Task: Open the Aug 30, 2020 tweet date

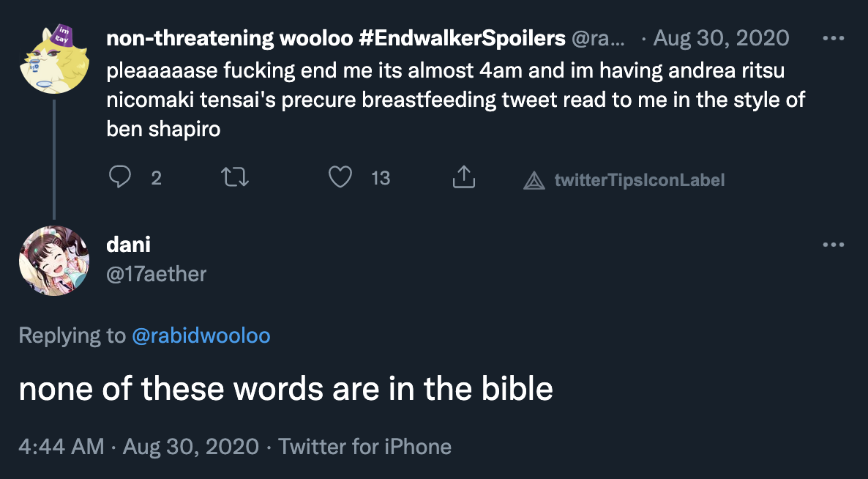Action: 721,38
